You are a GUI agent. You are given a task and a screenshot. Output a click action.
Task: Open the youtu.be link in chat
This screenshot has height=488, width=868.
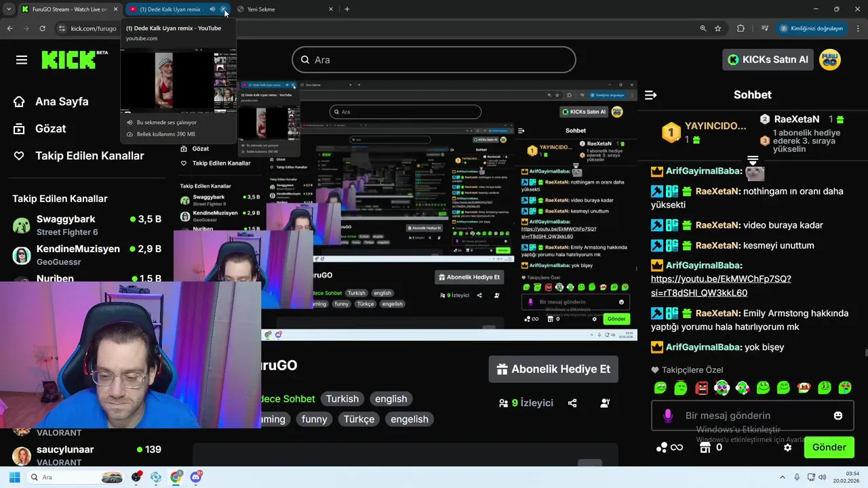point(721,285)
